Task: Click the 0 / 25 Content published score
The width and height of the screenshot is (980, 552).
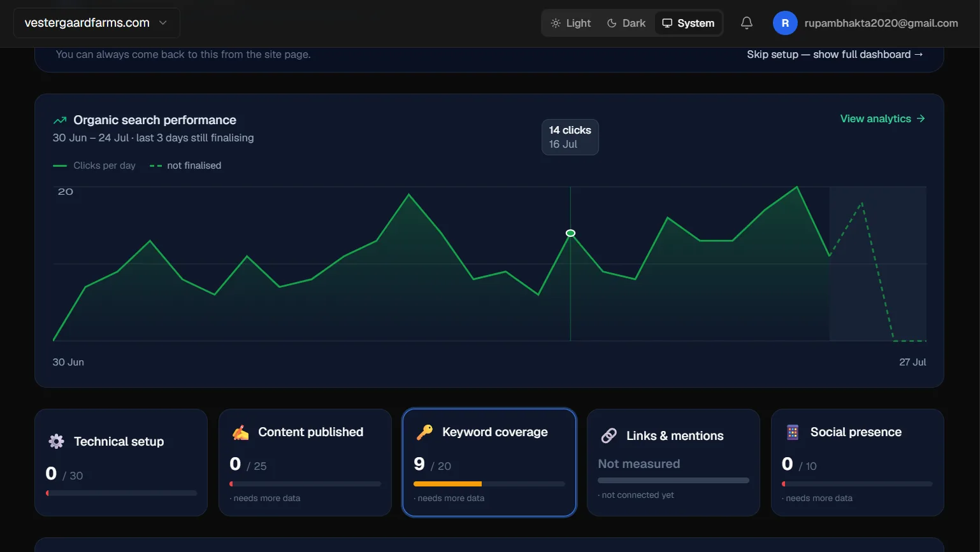Action: point(249,464)
